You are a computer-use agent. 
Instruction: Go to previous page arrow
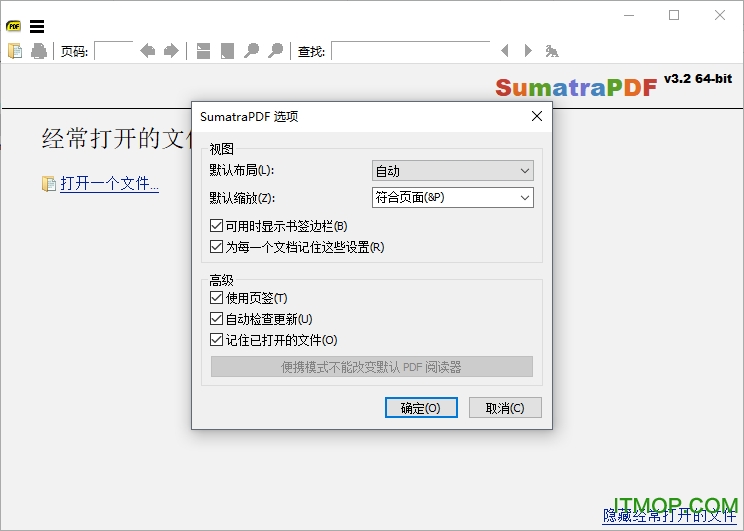point(148,51)
